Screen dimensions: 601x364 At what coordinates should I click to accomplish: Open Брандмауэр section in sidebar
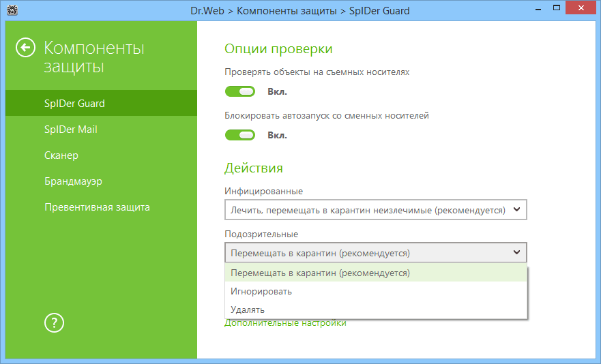(x=101, y=181)
